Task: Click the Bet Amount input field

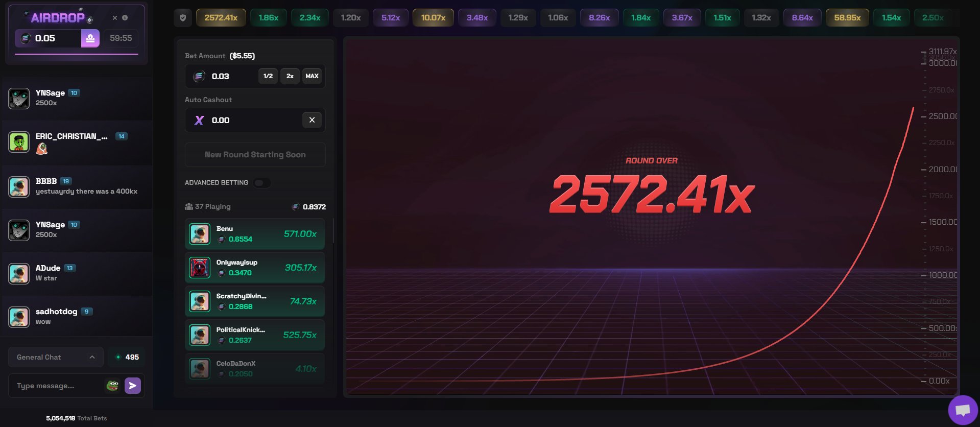Action: [x=255, y=76]
